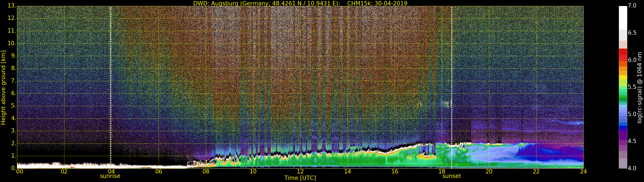Click the 00 hour tick at the axis start
644x182 pixels.
click(x=20, y=172)
